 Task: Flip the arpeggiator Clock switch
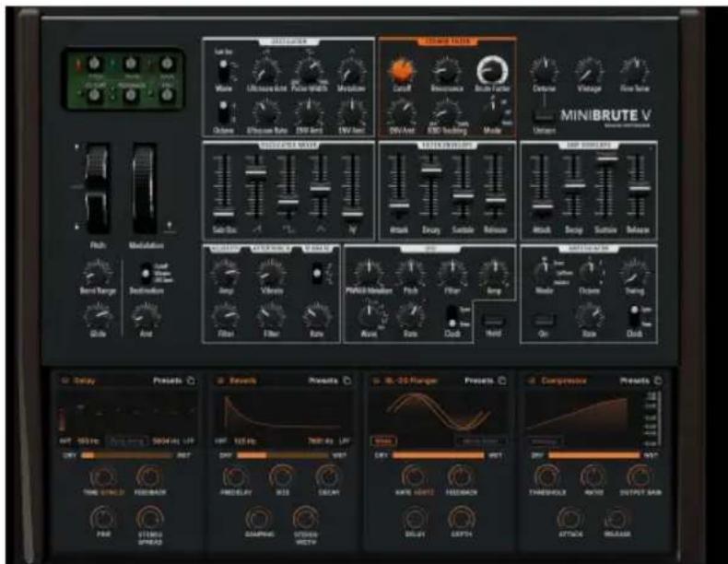coord(634,316)
